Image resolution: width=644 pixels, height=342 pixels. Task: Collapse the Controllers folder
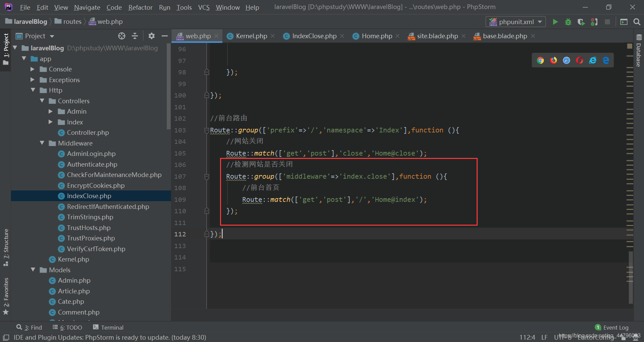[x=42, y=101]
